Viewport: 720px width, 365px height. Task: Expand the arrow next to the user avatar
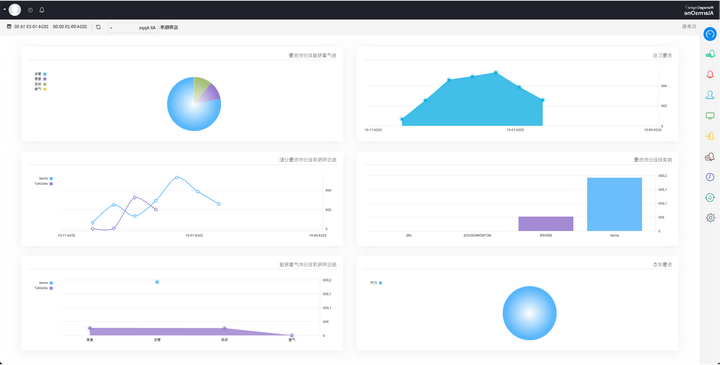5,10
